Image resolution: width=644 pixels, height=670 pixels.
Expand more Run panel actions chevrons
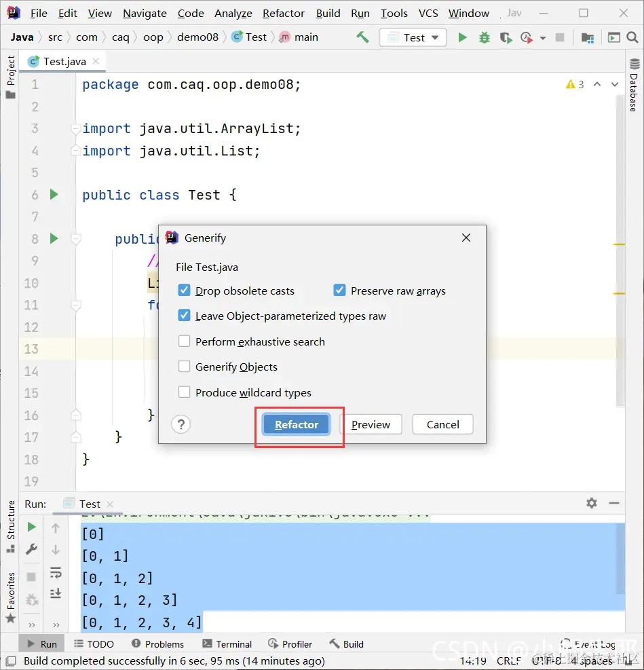coord(56,625)
